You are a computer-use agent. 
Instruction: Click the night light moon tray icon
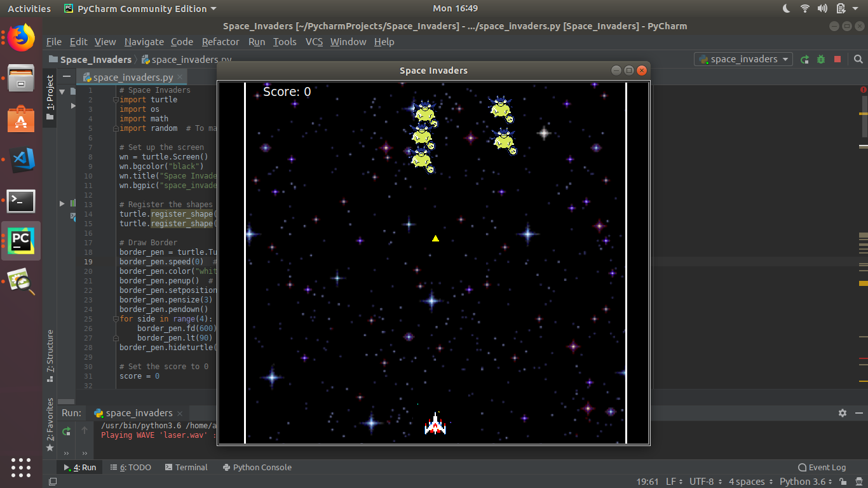point(787,8)
